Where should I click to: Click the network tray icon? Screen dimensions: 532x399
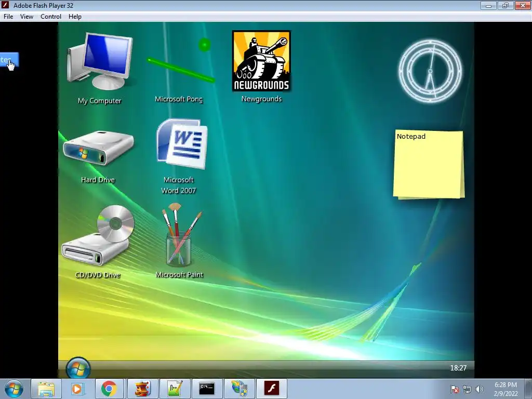[x=467, y=389]
